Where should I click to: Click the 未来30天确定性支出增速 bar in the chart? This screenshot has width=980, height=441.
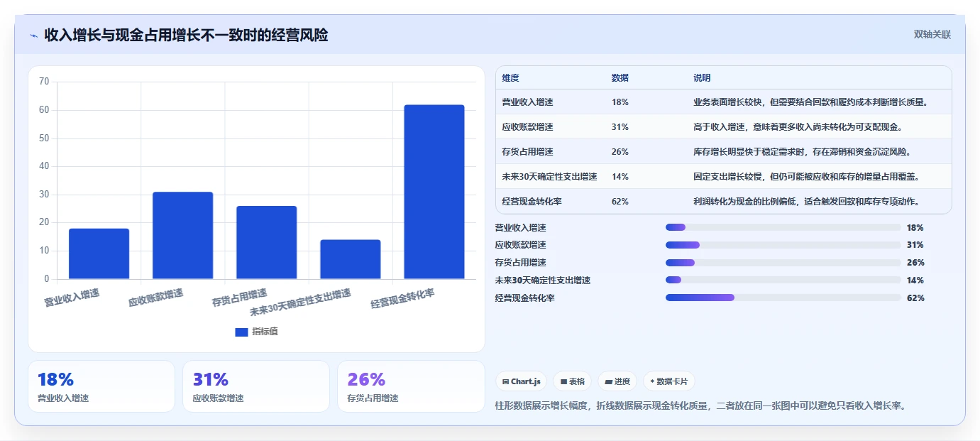coord(350,259)
